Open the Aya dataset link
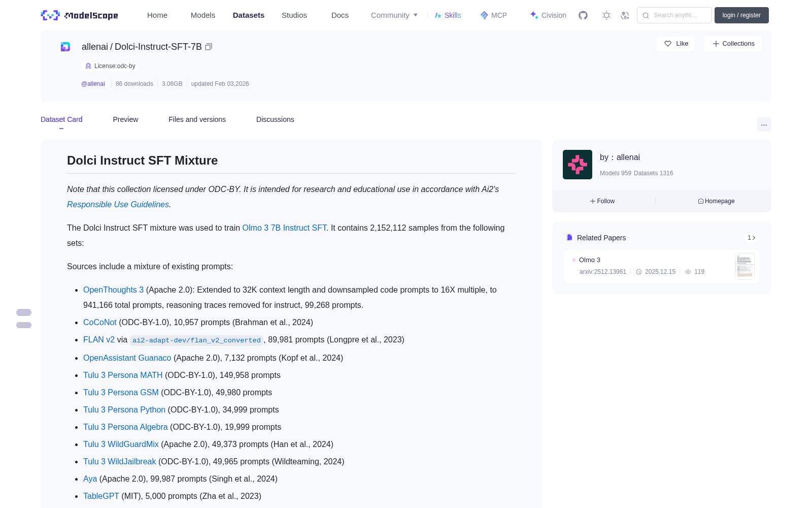Image resolution: width=812 pixels, height=508 pixels. pos(90,479)
